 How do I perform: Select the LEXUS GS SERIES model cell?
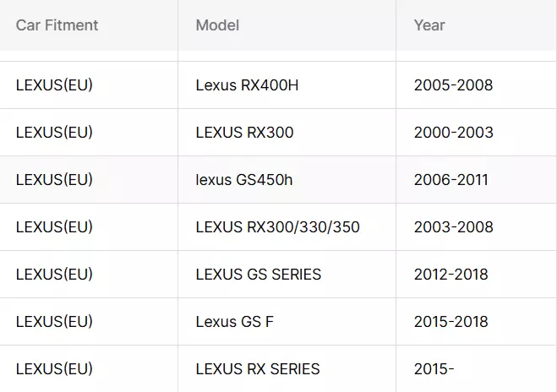258,275
